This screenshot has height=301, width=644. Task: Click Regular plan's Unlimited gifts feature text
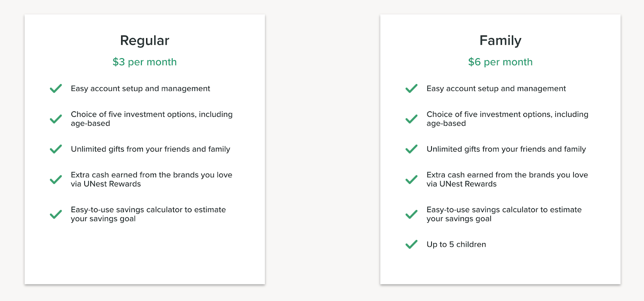[151, 149]
